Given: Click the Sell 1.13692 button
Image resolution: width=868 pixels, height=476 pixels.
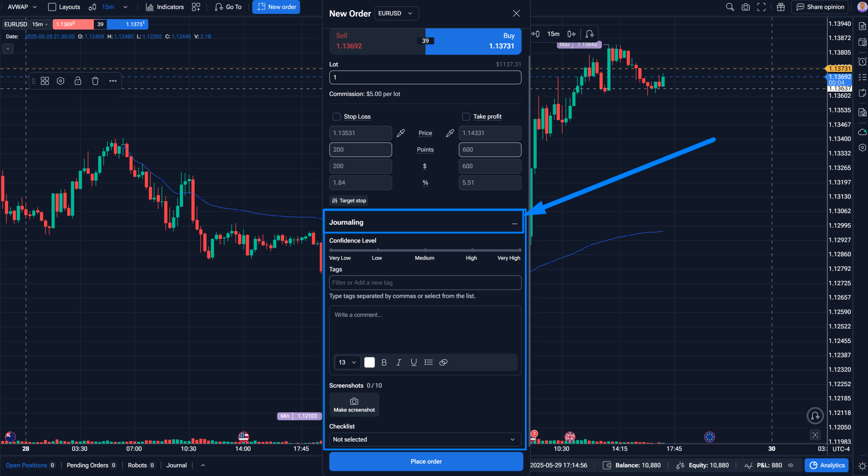Looking at the screenshot, I should pyautogui.click(x=377, y=41).
